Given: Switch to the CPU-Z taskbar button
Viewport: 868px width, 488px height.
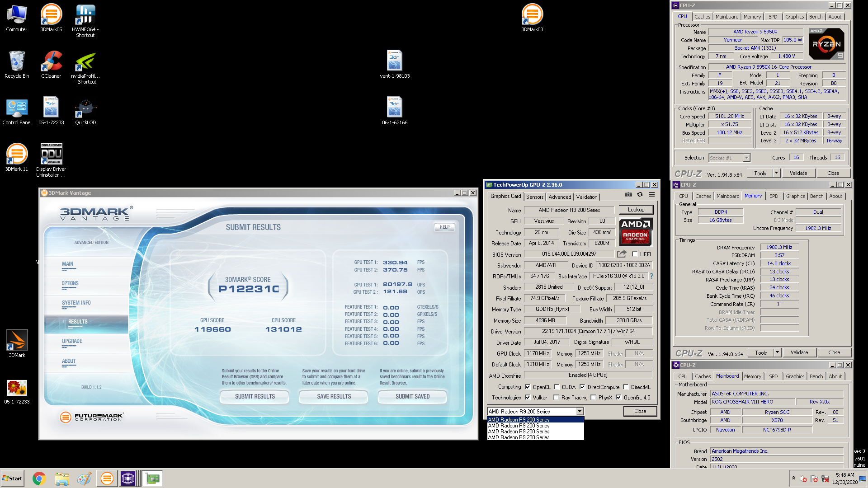Looking at the screenshot, I should pos(128,479).
